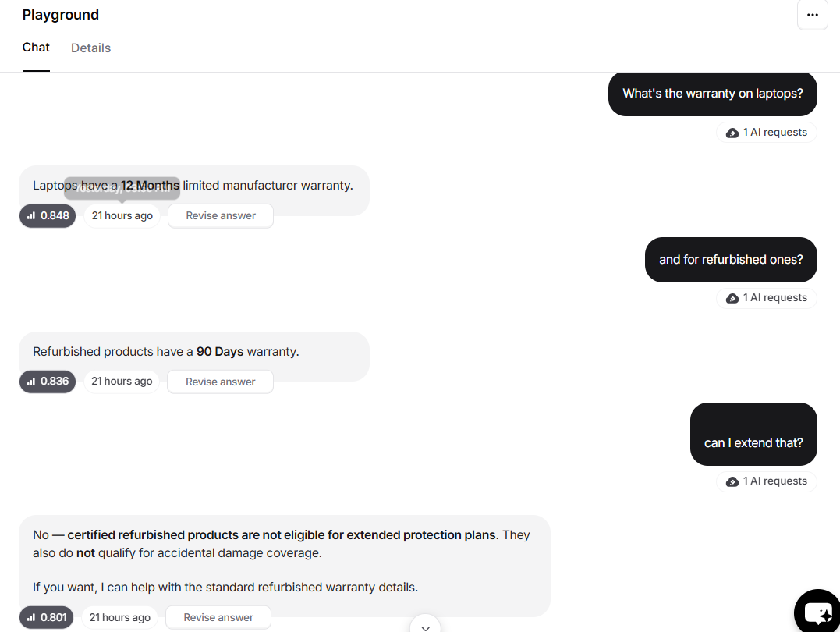Viewport: 840px width, 632px height.
Task: Click AI requests icon under laptop warranty question
Action: [732, 133]
